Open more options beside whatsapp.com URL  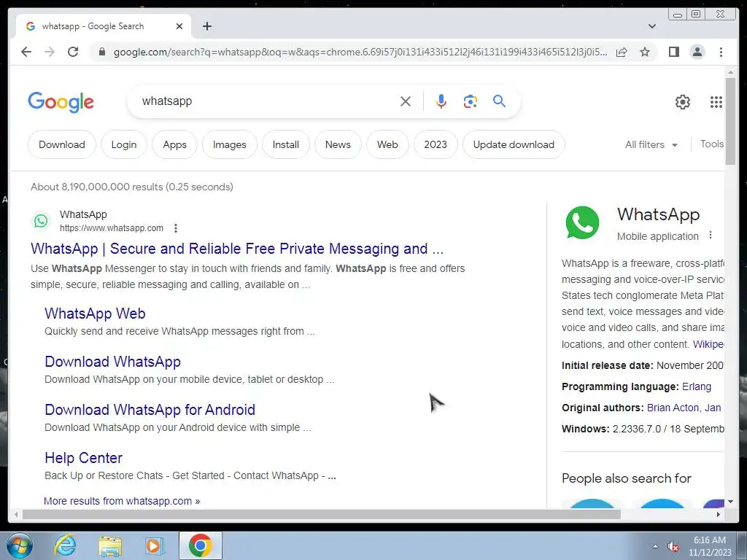pyautogui.click(x=176, y=228)
